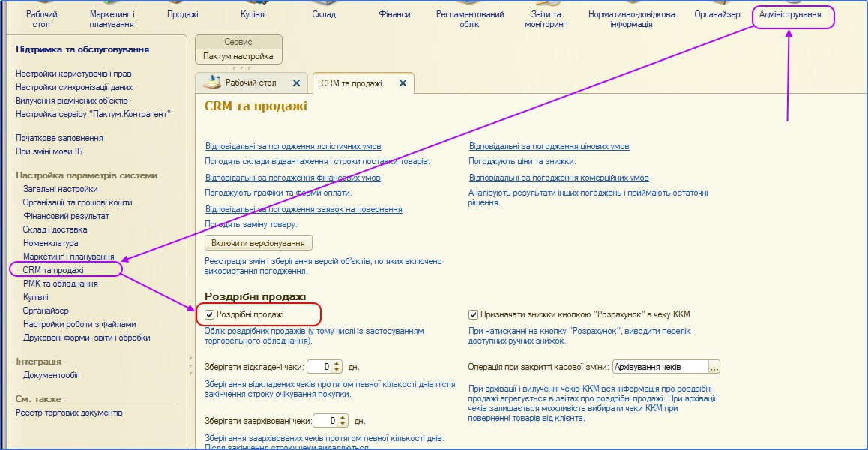This screenshot has width=868, height=450.
Task: Close the Рабочий стол tab
Action: coord(296,83)
